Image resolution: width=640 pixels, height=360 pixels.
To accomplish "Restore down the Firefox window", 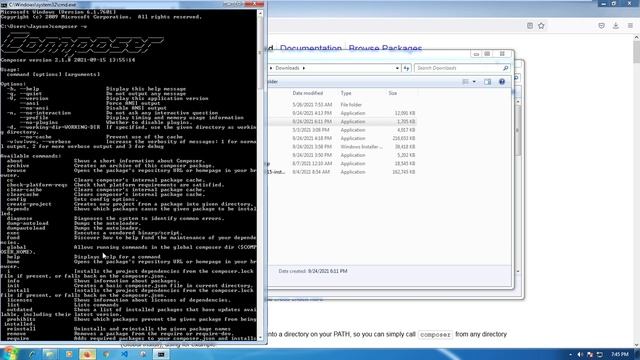I will point(614,4).
